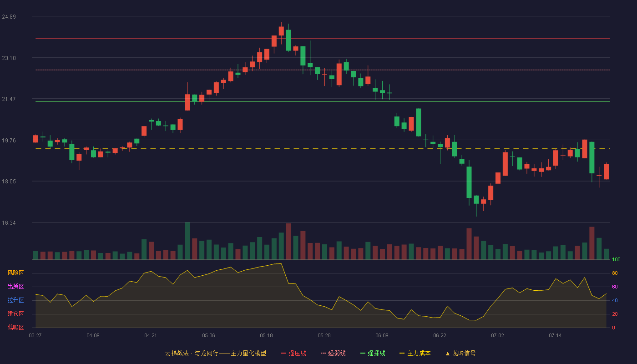The image size is (637, 364).
Task: Click the yellow dashed 主力成本 legend icon
Action: [x=402, y=353]
